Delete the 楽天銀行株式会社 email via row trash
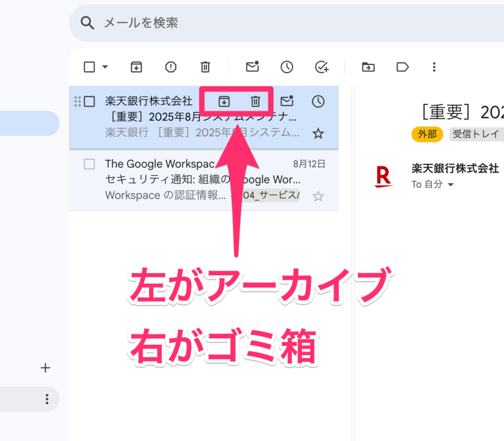 255,101
